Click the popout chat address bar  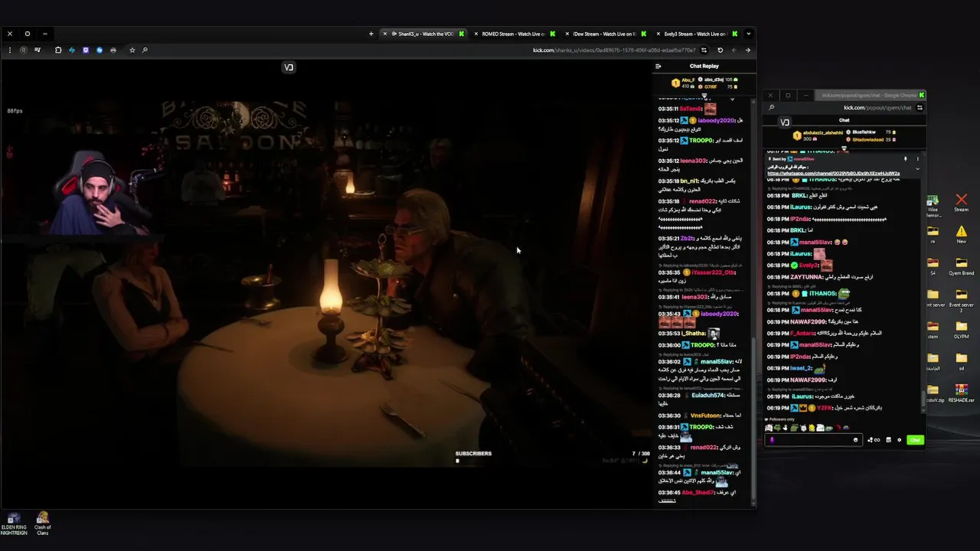point(877,108)
